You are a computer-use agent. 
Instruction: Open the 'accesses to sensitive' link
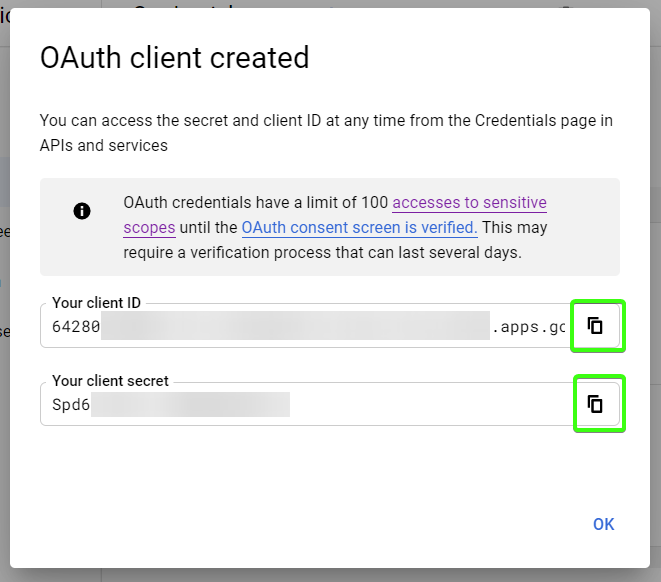[470, 203]
